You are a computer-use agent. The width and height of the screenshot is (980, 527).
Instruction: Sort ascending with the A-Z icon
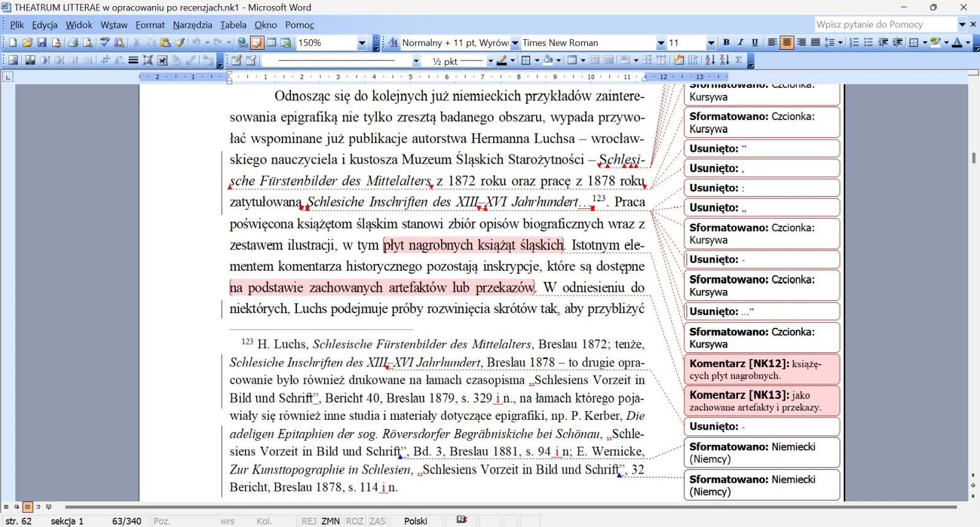(x=710, y=60)
